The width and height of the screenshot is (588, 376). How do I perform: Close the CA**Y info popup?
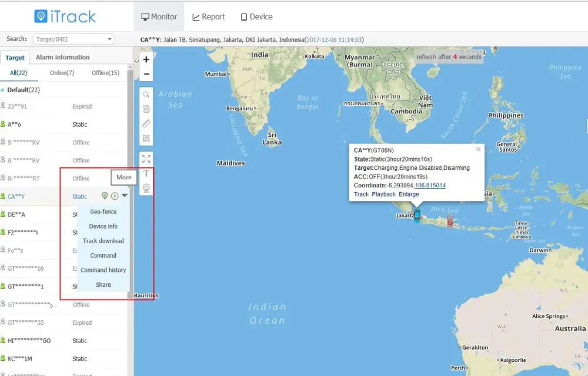click(x=478, y=149)
